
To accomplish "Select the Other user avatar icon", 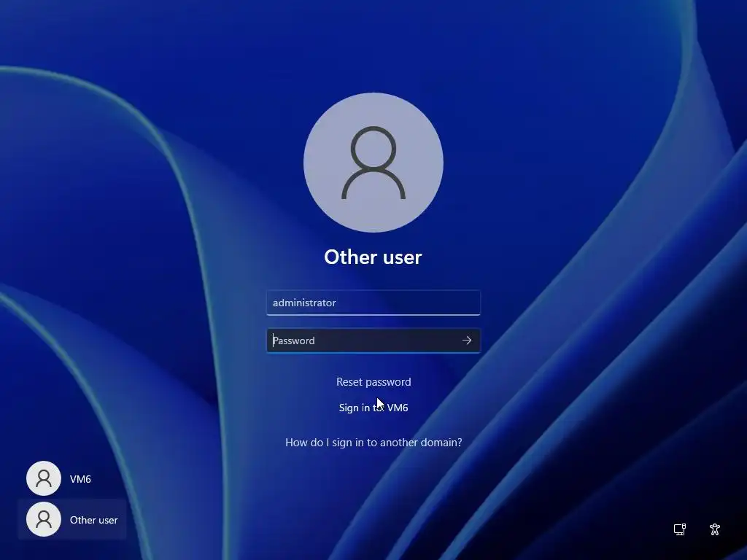I will tap(44, 519).
